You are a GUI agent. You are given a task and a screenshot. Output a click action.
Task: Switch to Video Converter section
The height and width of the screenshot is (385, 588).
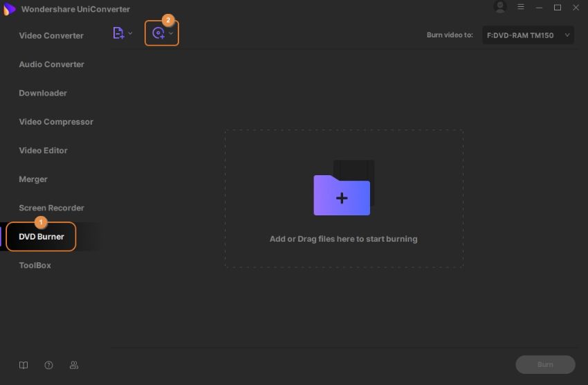point(51,35)
